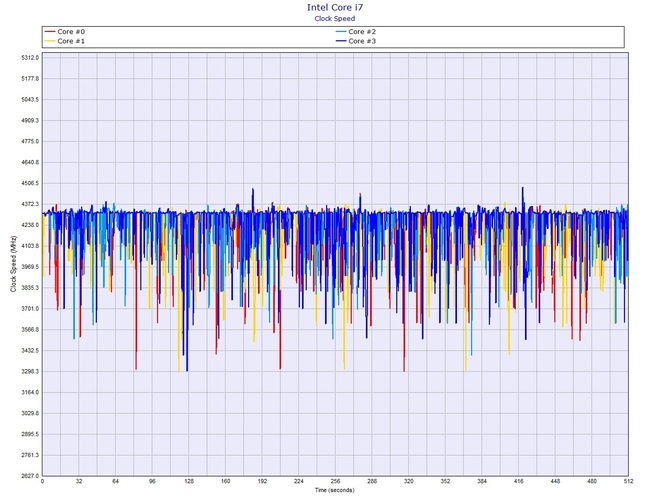Click the 3835.3 y-axis value
Image resolution: width=670 pixels, height=502 pixels.
point(30,288)
